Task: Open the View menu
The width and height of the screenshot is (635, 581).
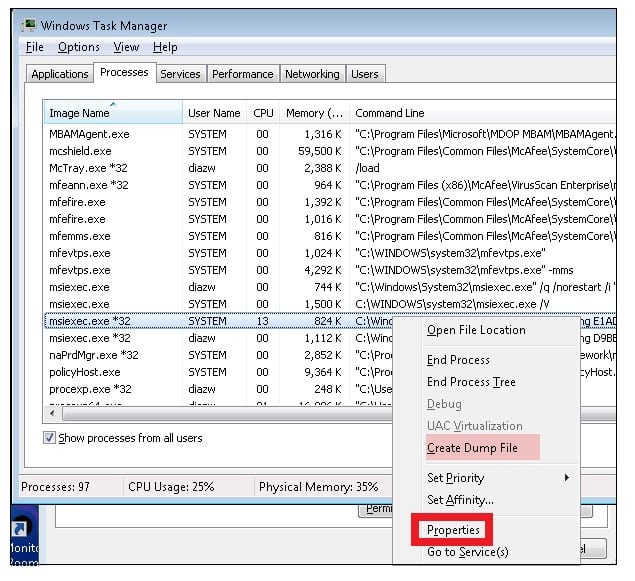Action: 126,47
